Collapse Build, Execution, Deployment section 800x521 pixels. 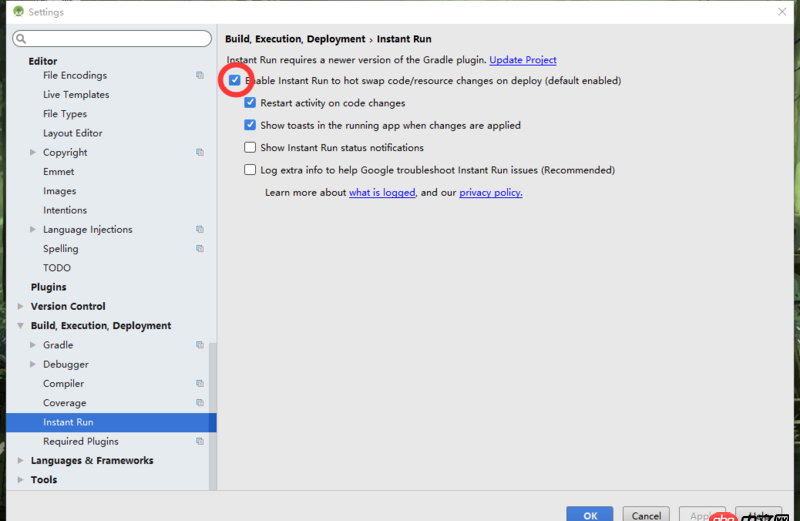click(20, 326)
